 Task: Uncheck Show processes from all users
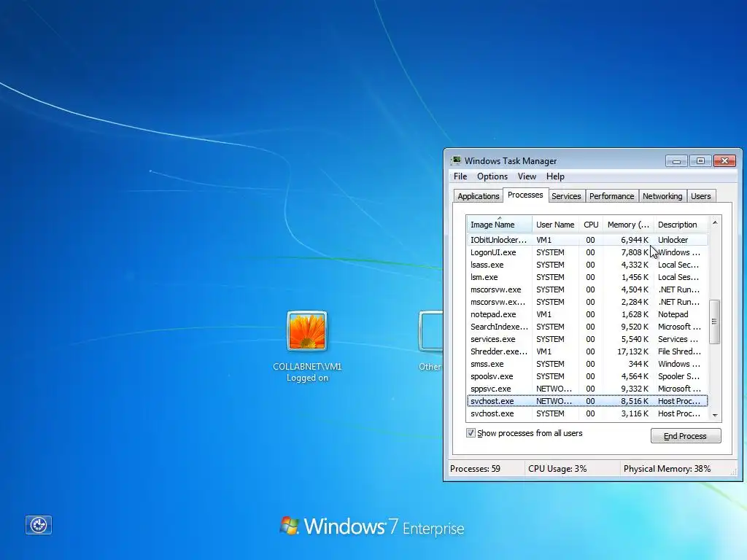(471, 433)
